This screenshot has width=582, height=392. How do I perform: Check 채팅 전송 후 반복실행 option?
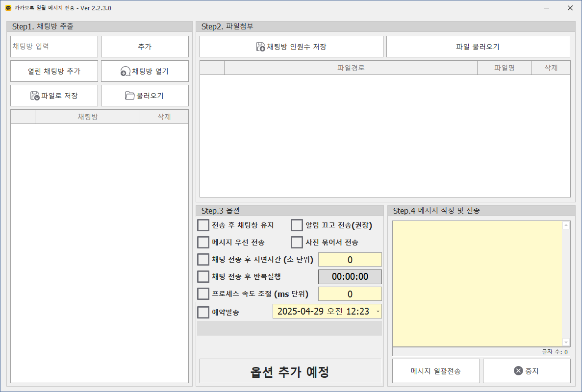(203, 276)
